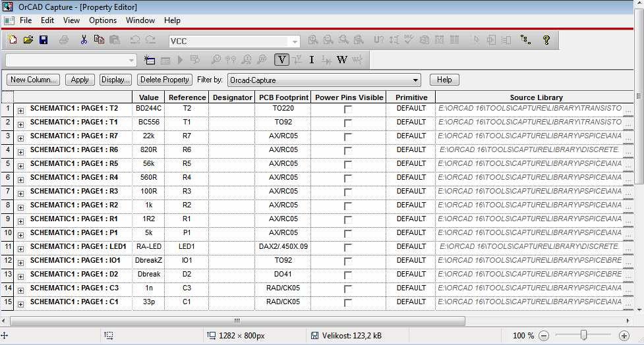Open the Window menu

pos(140,20)
